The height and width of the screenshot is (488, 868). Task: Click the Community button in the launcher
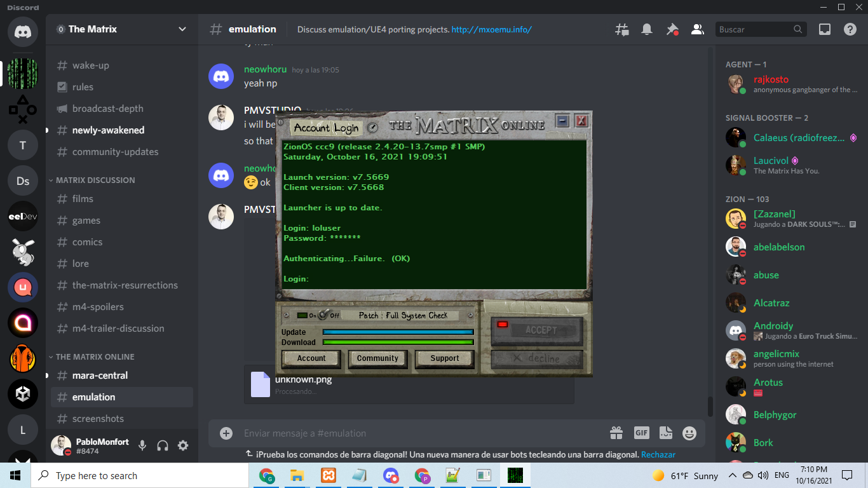coord(377,358)
